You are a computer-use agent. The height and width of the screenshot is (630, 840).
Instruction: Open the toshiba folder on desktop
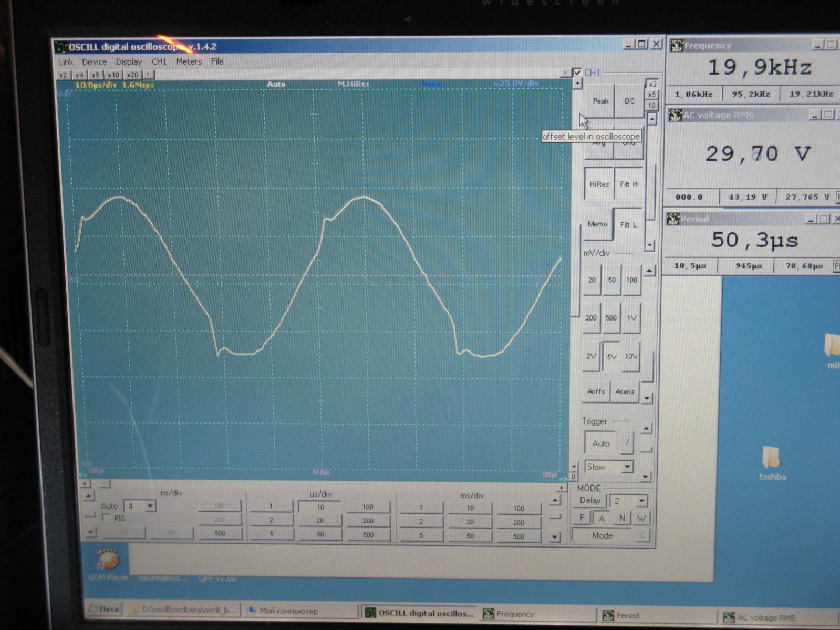tap(772, 463)
